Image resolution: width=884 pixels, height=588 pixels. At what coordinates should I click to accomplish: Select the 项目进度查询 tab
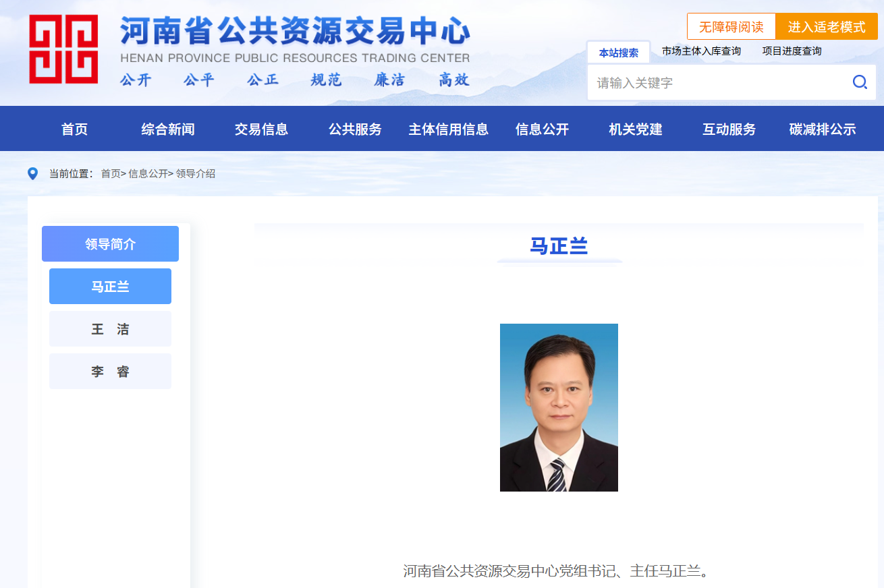(792, 51)
